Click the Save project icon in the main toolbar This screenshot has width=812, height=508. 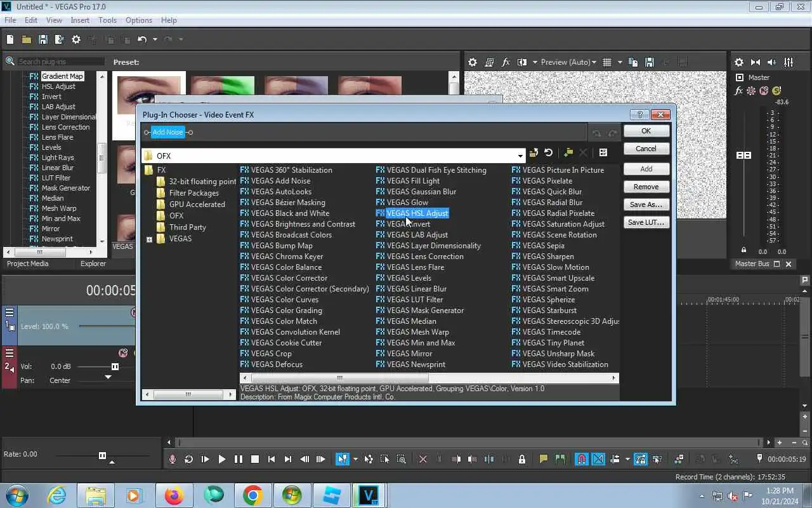[43, 39]
